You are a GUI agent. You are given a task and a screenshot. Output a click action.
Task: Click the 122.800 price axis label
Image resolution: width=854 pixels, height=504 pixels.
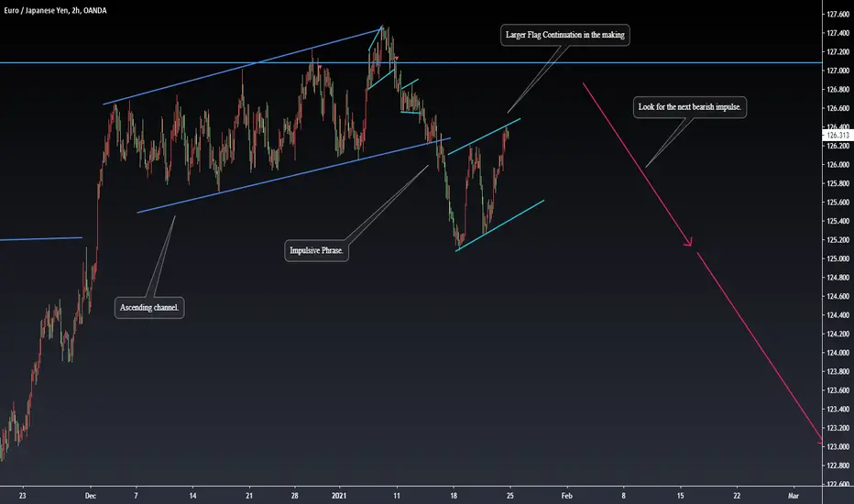838,466
